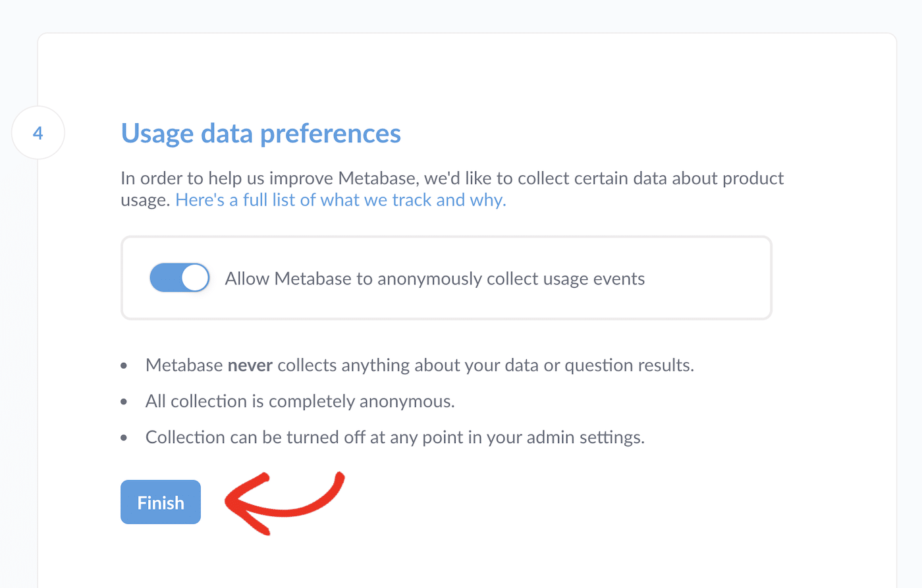This screenshot has width=922, height=588.
Task: Open the 'full list of what we track' link
Action: tap(340, 200)
